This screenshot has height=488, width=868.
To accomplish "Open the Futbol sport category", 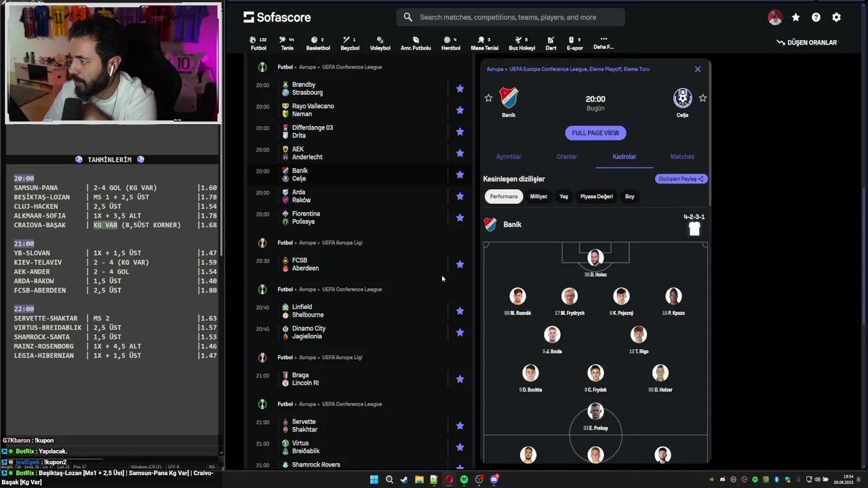I will click(x=258, y=43).
